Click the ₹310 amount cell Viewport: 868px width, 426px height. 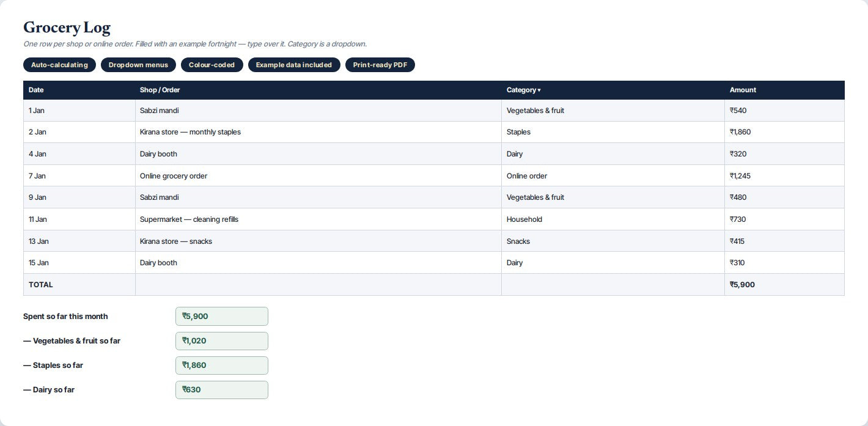pyautogui.click(x=784, y=263)
